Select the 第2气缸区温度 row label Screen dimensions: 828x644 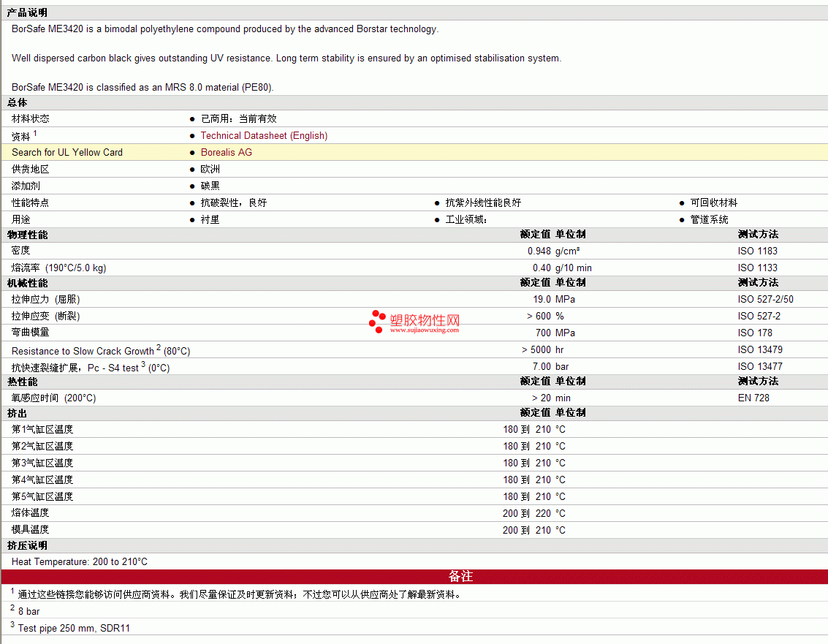coord(42,447)
